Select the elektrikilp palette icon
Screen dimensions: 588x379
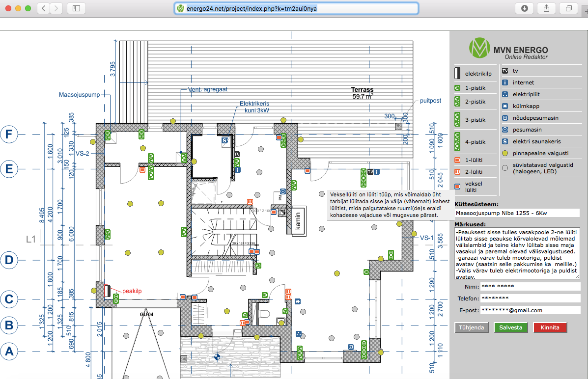[457, 73]
